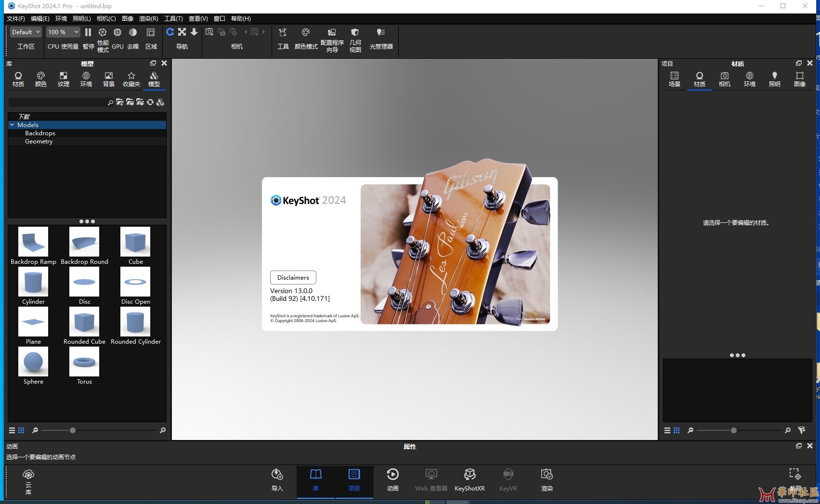Open the 渲染(R) menu
This screenshot has width=820, height=504.
[148, 18]
